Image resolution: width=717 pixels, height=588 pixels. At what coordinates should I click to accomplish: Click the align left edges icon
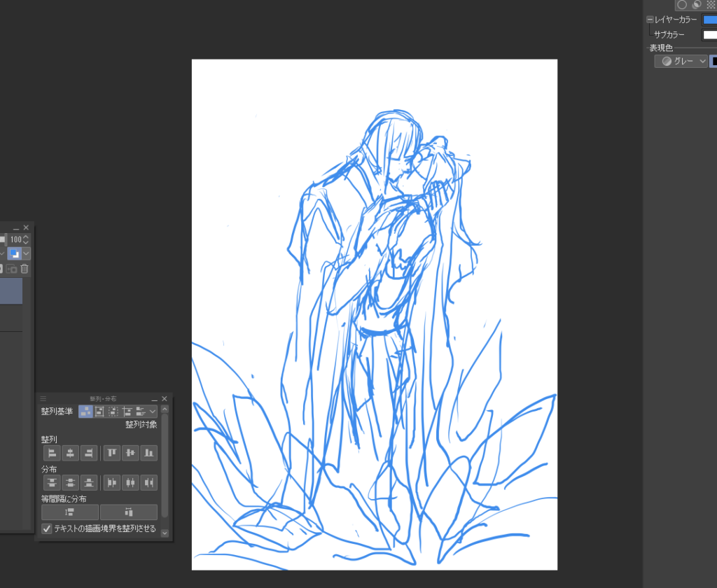[52, 453]
